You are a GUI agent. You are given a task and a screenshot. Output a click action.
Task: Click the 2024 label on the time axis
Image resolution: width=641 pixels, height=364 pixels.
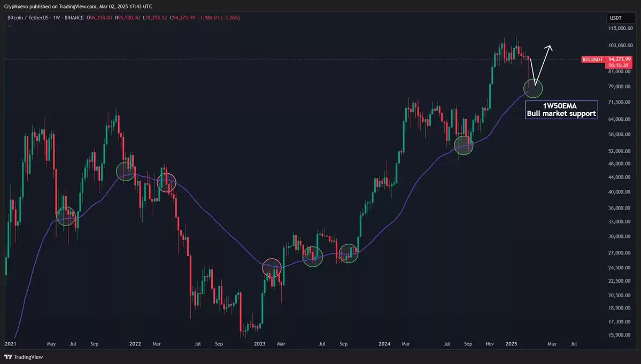384,344
